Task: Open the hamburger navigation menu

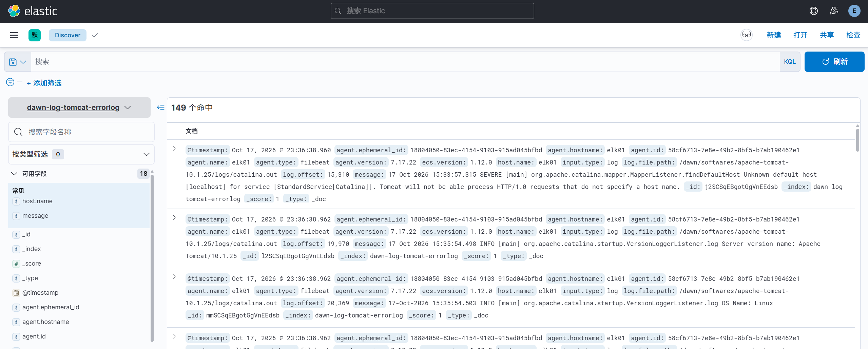Action: (14, 35)
